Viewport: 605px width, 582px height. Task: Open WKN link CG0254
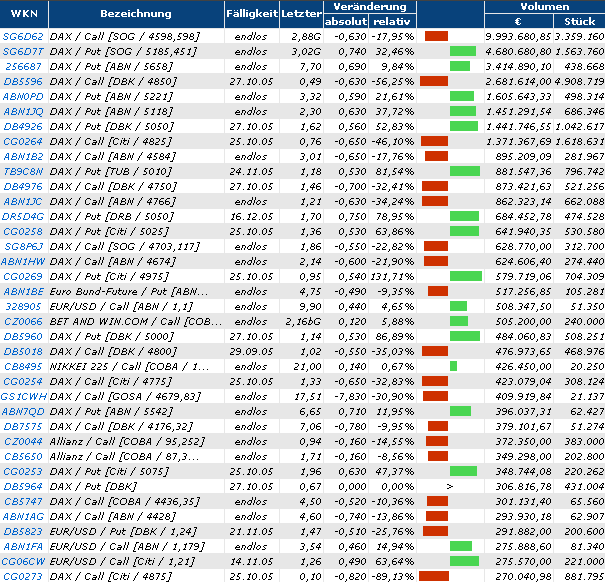pyautogui.click(x=23, y=381)
